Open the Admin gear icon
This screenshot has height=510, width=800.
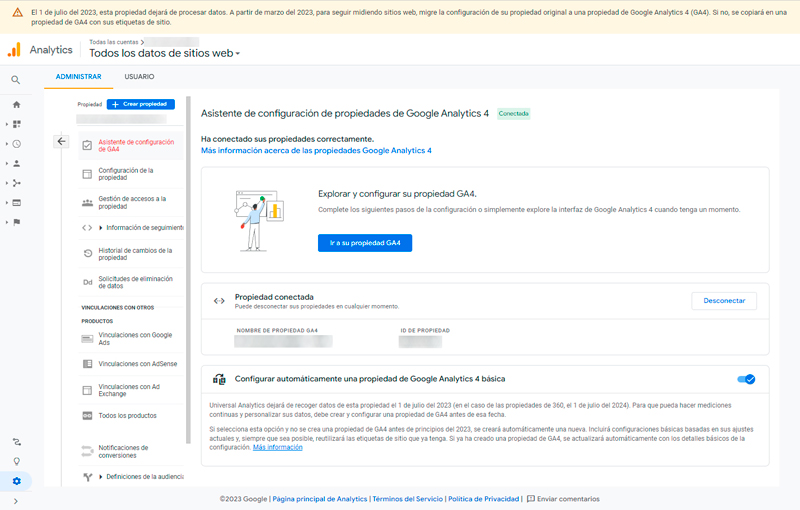coord(16,481)
